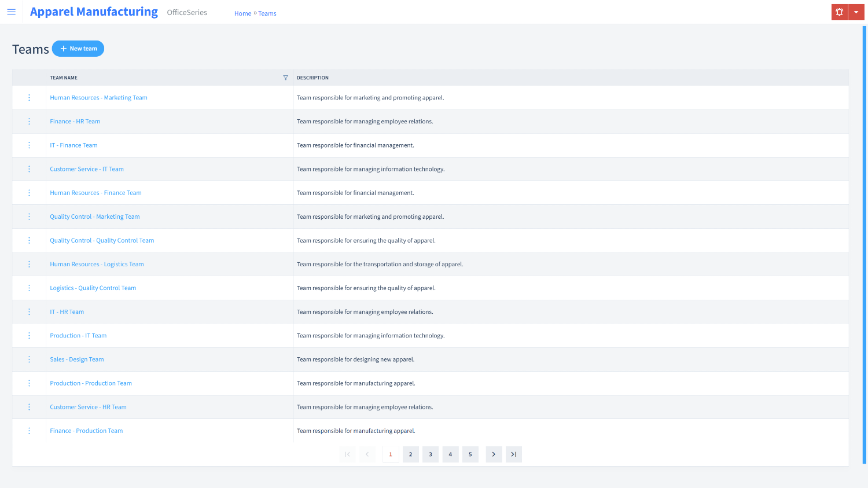Sort by Team Name column header
The height and width of the screenshot is (488, 868).
tap(64, 78)
